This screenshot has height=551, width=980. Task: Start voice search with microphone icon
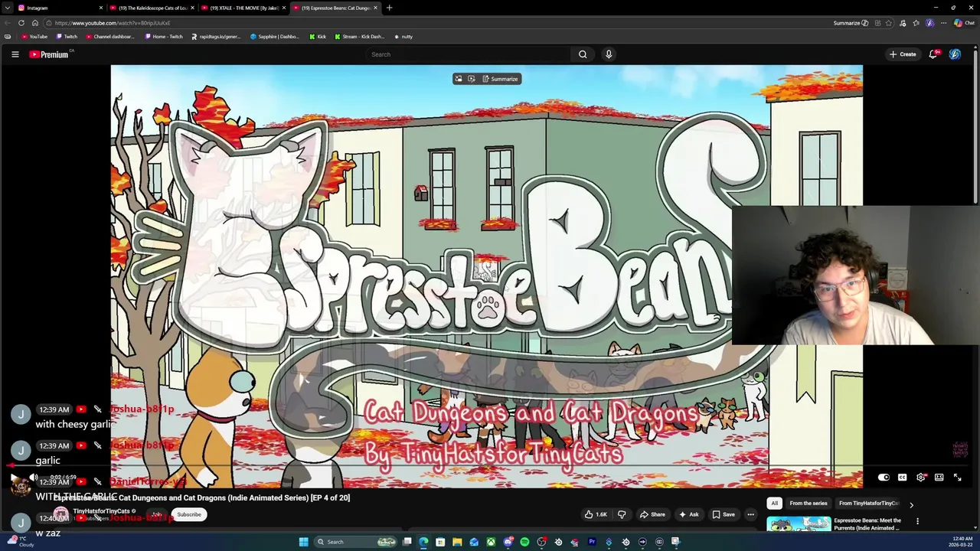[x=609, y=54]
